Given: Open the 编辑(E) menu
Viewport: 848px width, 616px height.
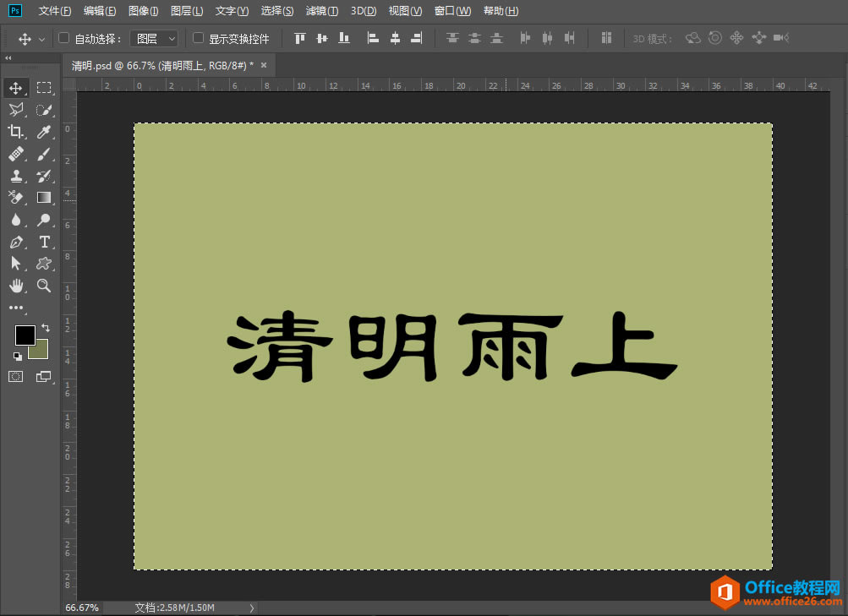Looking at the screenshot, I should pos(100,11).
